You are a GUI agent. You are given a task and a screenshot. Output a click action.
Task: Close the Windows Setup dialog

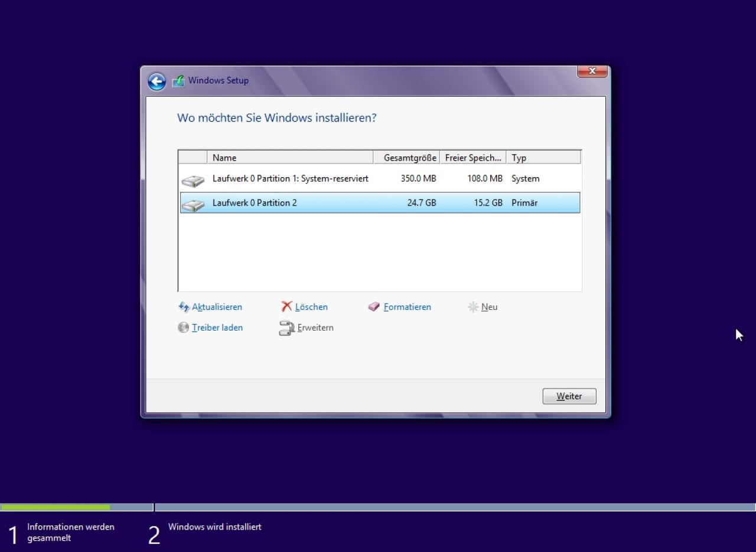coord(592,71)
